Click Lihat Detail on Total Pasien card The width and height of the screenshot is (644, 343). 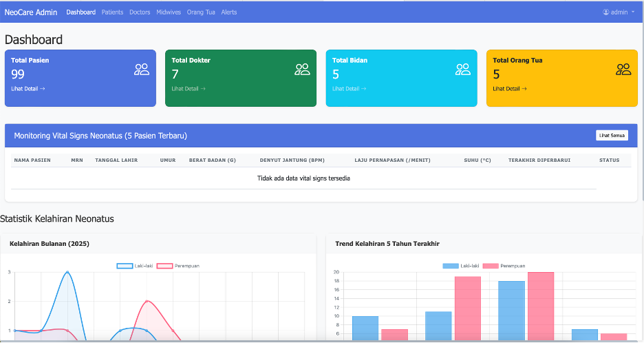(x=28, y=89)
